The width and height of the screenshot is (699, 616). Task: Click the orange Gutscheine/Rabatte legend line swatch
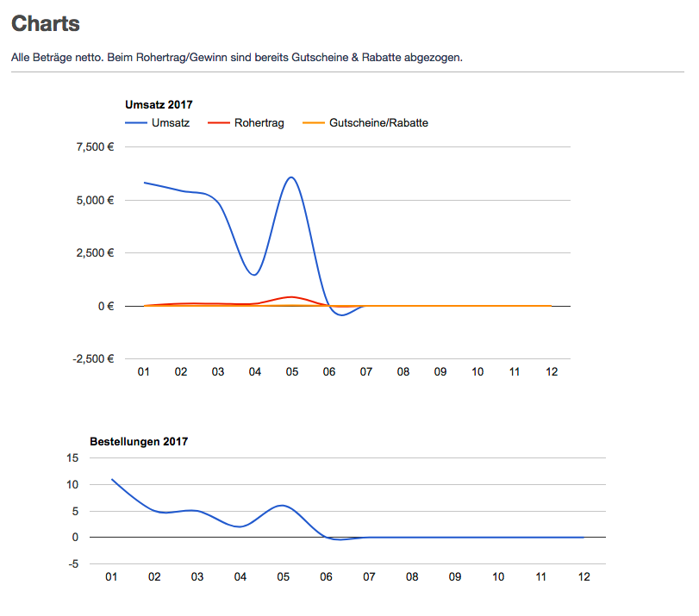tap(314, 123)
